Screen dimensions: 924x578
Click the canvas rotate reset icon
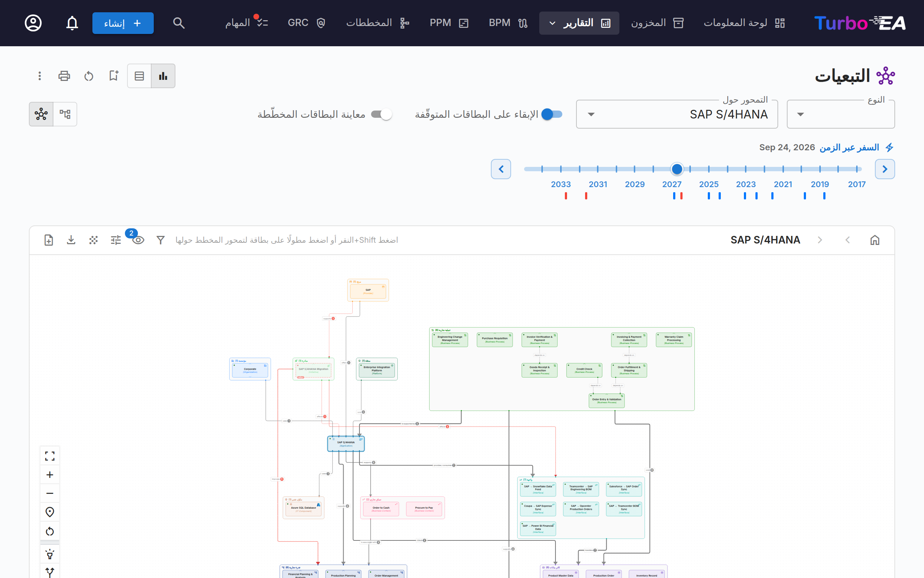click(50, 531)
